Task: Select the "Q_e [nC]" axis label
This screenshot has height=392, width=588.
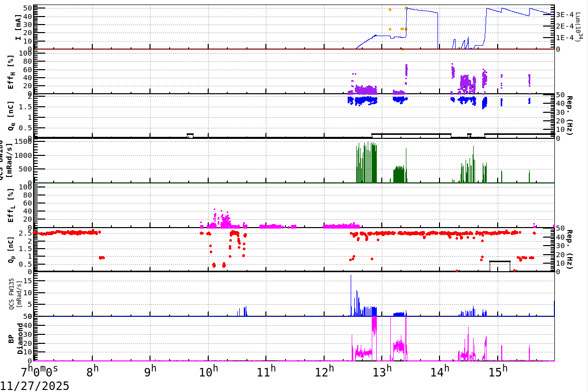Action: (x=11, y=116)
